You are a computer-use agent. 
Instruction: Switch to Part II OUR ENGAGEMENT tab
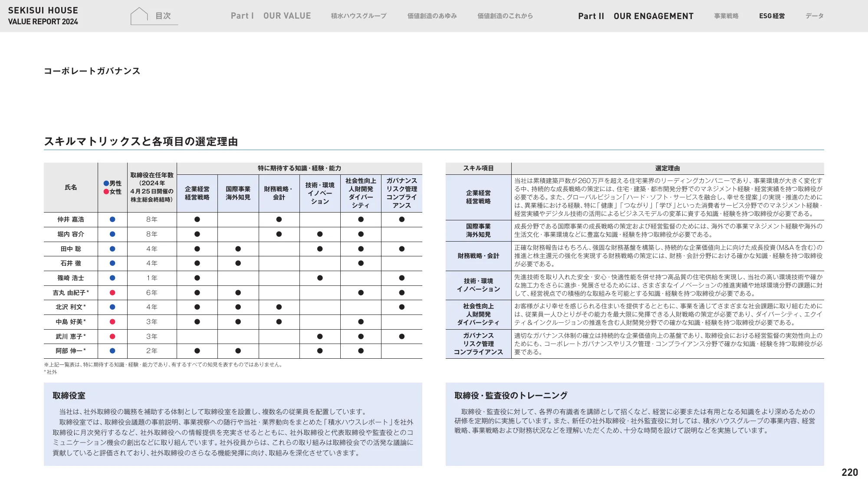635,16
